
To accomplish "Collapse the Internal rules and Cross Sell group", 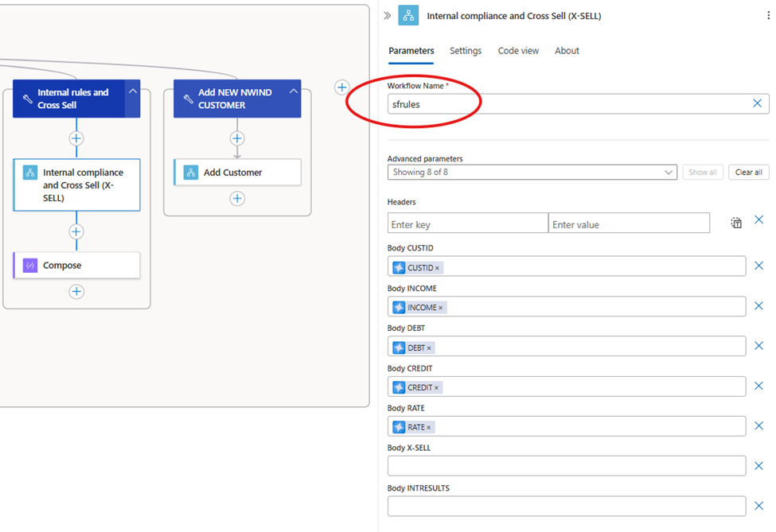I will tap(133, 91).
